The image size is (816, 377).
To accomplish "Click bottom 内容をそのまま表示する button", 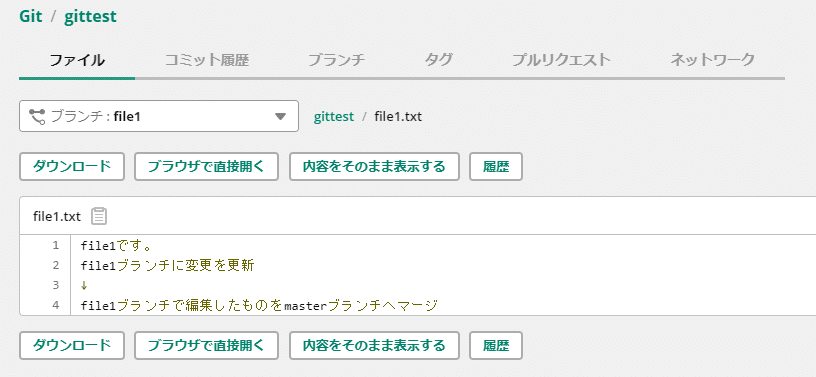I will (x=374, y=345).
